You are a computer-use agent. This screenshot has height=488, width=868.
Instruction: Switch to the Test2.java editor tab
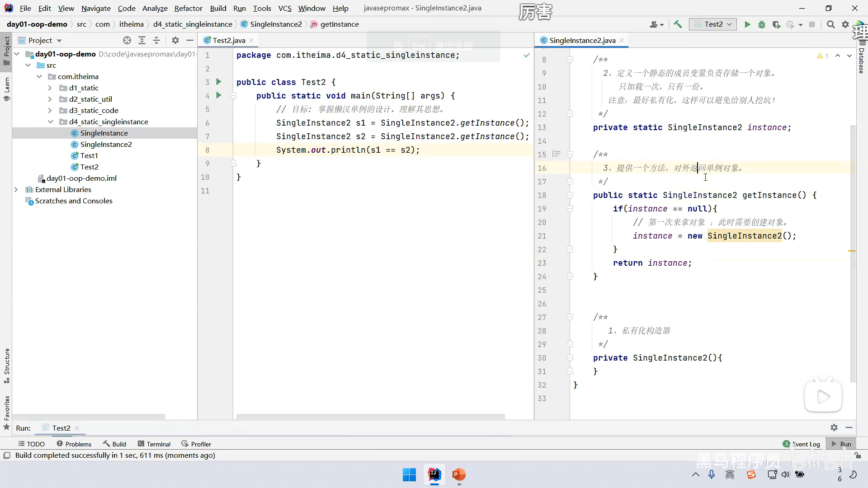[x=229, y=40]
